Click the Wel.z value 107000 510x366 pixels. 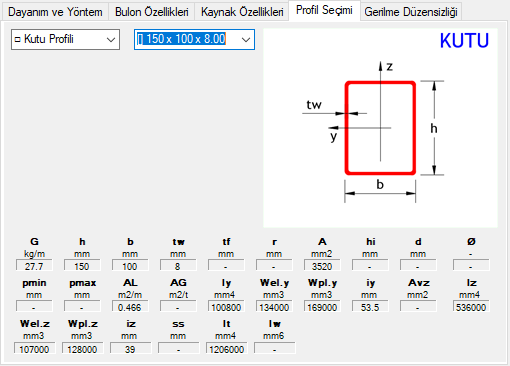[35, 348]
